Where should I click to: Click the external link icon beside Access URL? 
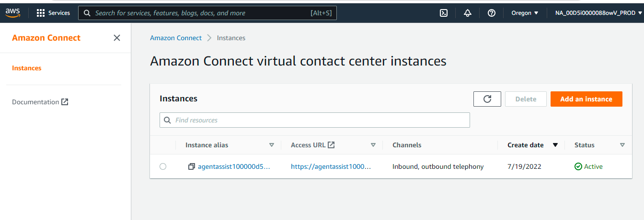(331, 145)
